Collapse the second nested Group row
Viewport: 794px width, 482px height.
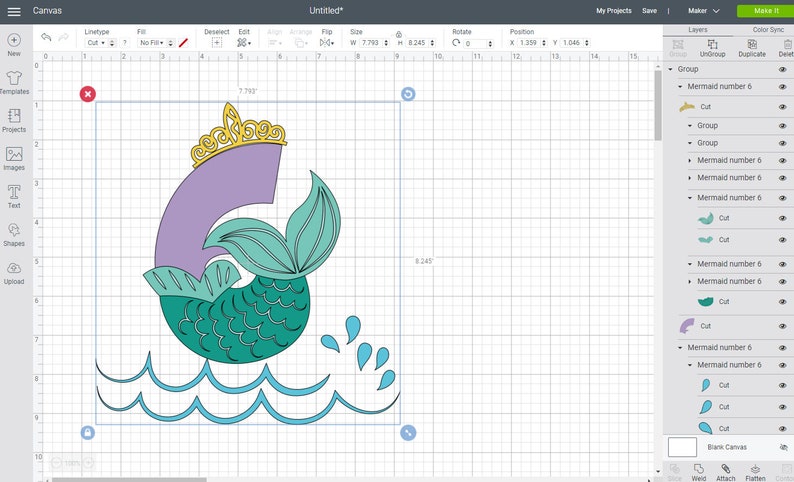(690, 143)
